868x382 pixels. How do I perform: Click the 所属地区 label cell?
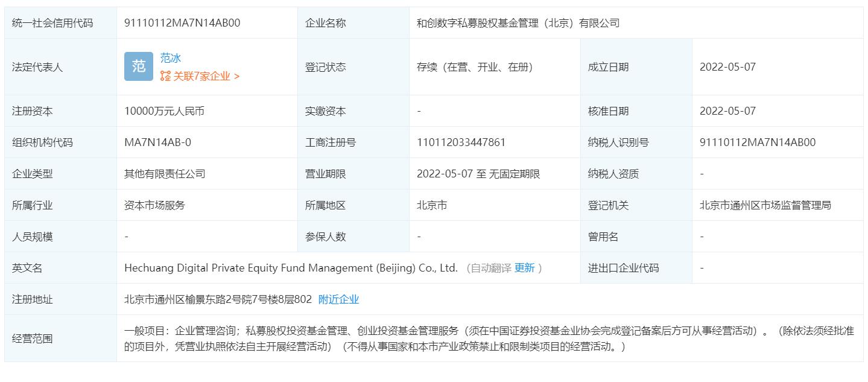pyautogui.click(x=353, y=205)
